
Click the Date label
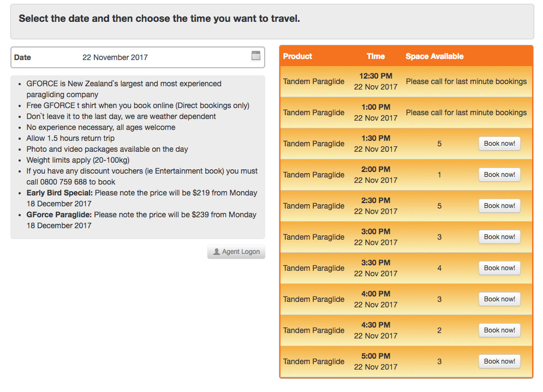point(22,57)
